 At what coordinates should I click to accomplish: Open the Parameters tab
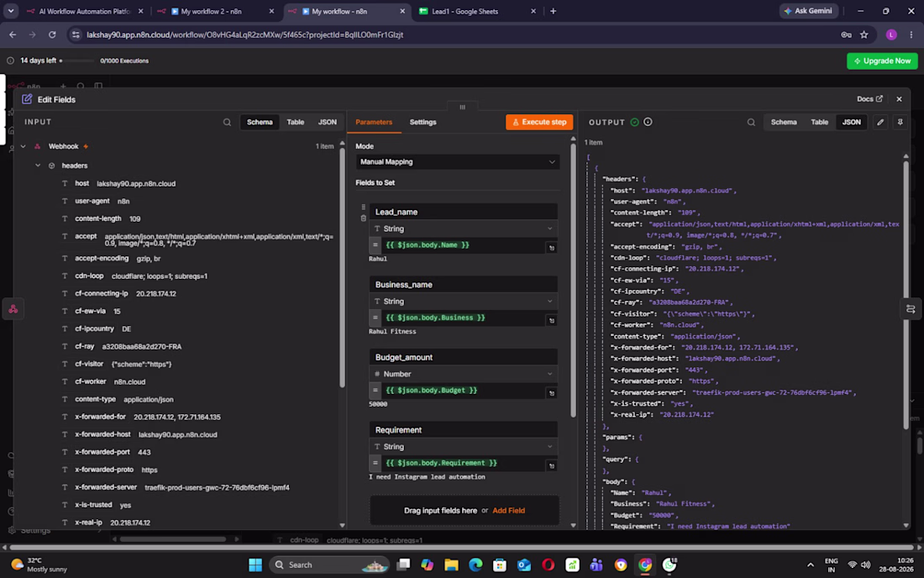pyautogui.click(x=374, y=122)
